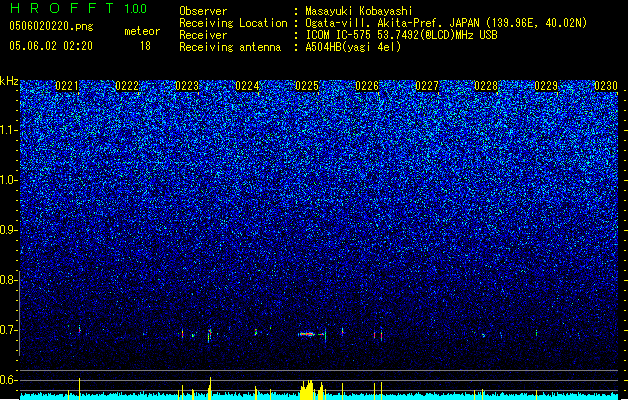Viewport: 629px width, 400px height.
Task: Click the 0226 time marker
Action: point(367,86)
